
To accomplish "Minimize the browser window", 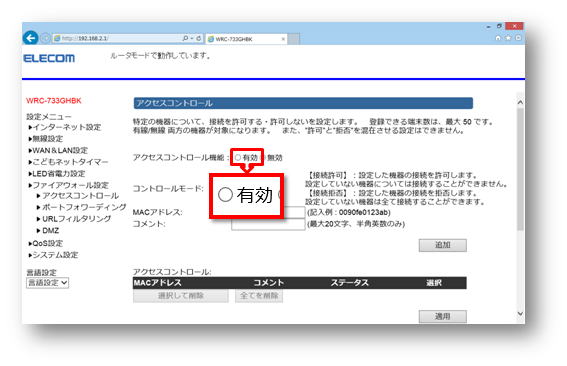I will coord(488,26).
